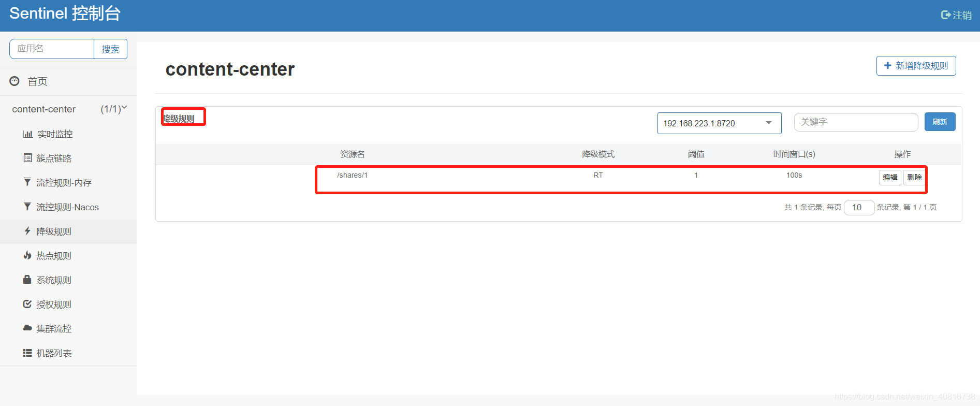Select 降级规则 in sidebar
Screen dimensions: 980x406
[68, 231]
